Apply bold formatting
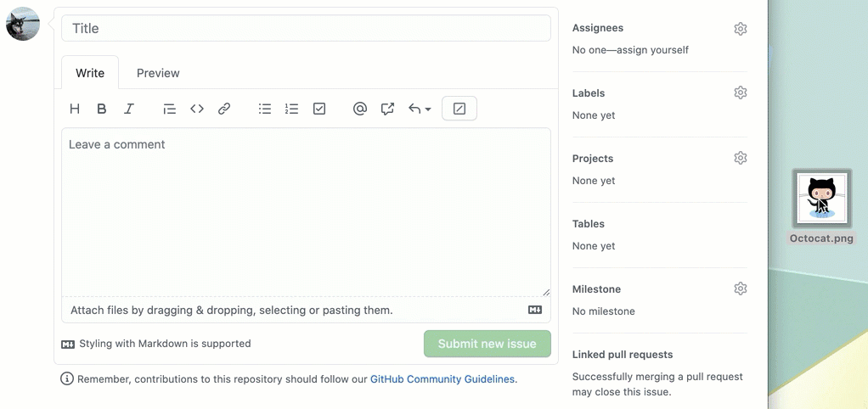 (102, 109)
